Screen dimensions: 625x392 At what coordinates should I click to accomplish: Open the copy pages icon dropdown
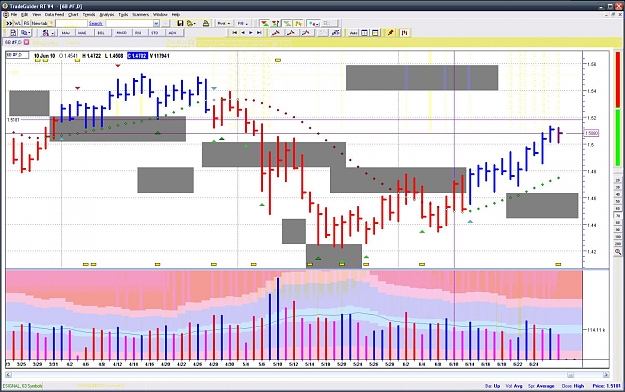click(x=26, y=33)
